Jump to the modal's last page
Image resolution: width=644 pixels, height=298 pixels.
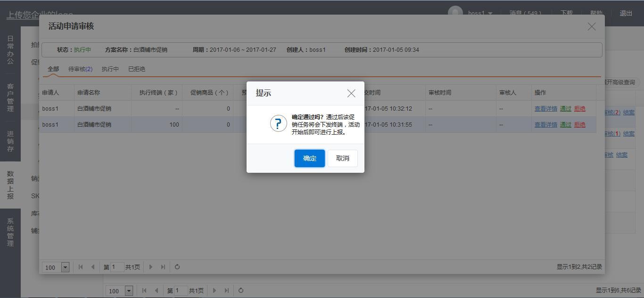coord(163,267)
